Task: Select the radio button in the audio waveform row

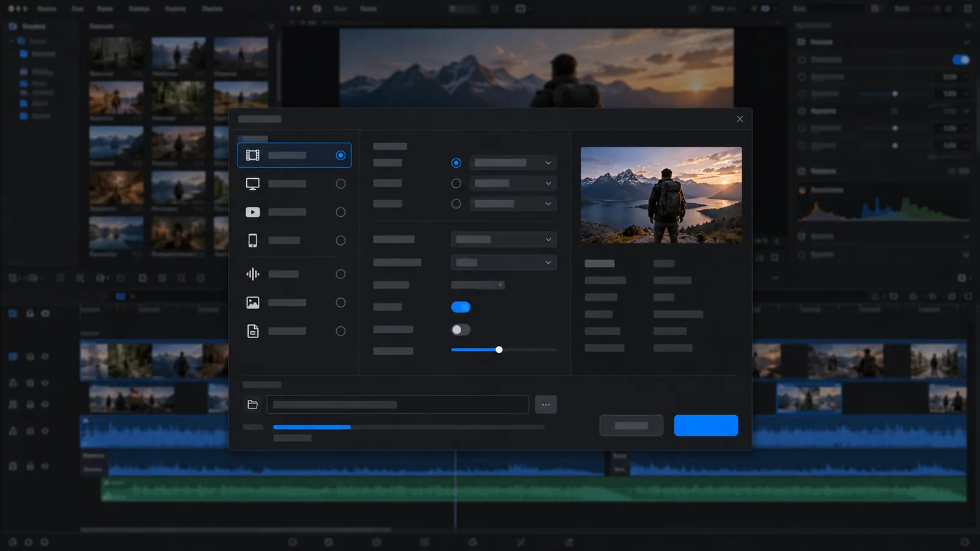Action: coord(341,274)
